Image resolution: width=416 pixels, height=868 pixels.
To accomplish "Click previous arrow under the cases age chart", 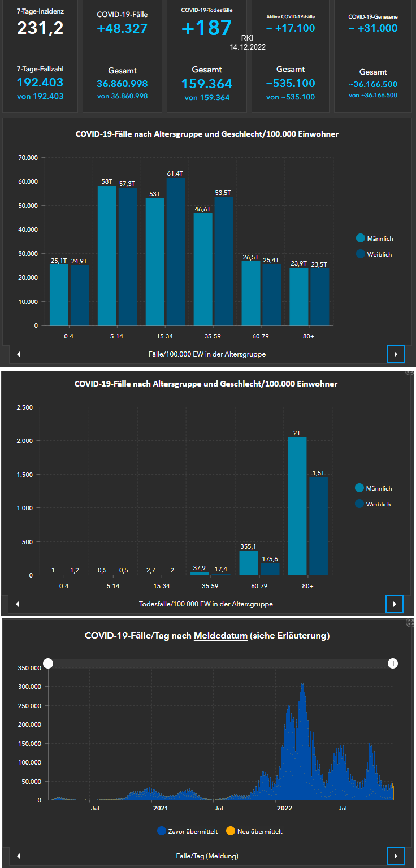I will tap(18, 354).
